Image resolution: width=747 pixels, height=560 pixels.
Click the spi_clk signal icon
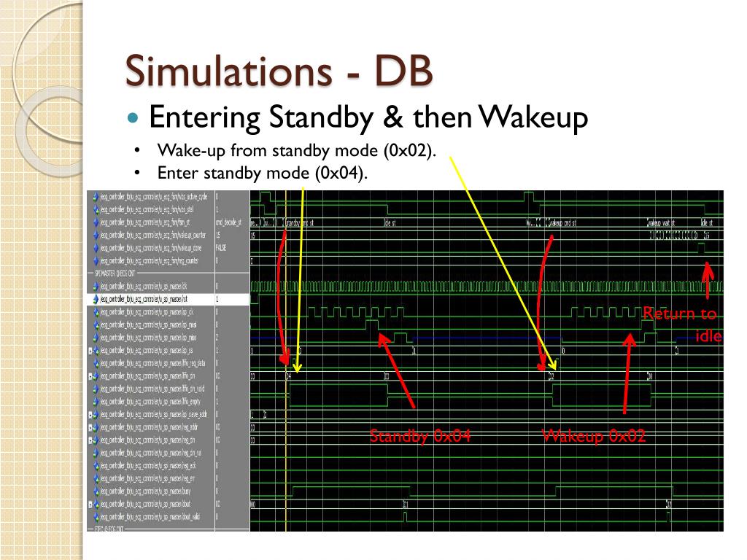(96, 312)
